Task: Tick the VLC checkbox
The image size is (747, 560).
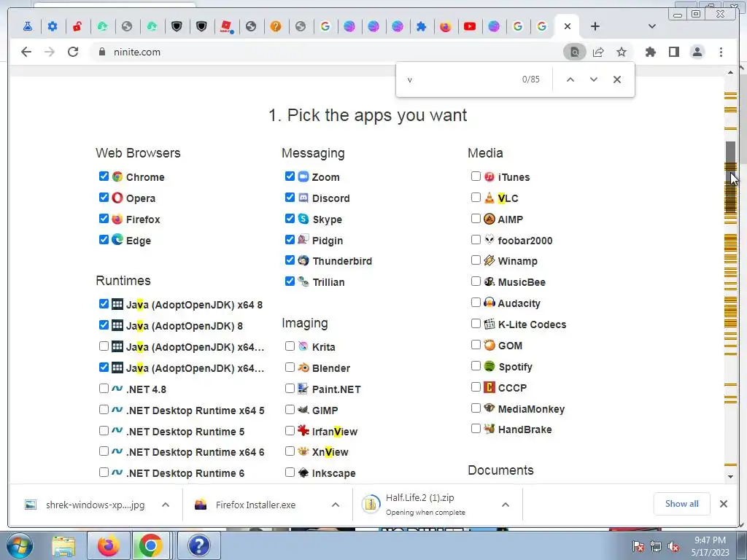Action: coord(476,197)
